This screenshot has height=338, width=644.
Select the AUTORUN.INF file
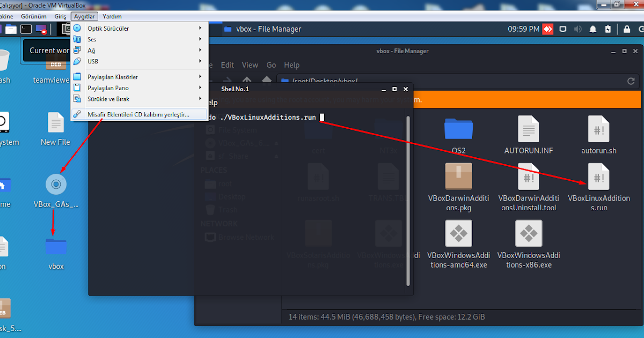(x=528, y=135)
